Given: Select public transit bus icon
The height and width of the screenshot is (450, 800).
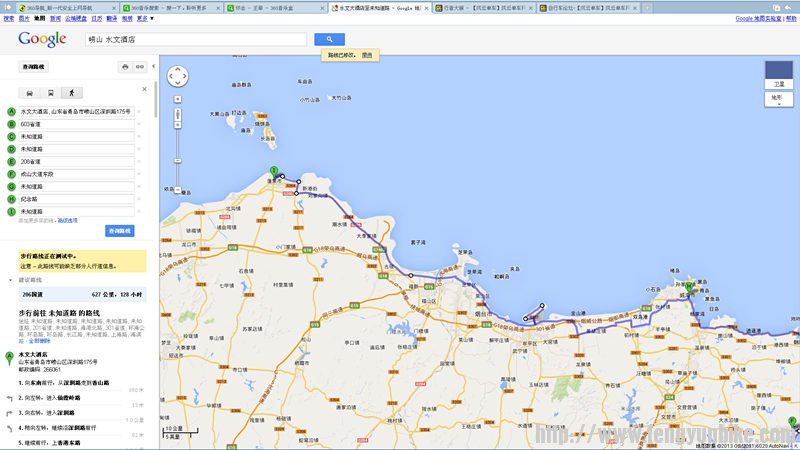Looking at the screenshot, I should [x=51, y=91].
